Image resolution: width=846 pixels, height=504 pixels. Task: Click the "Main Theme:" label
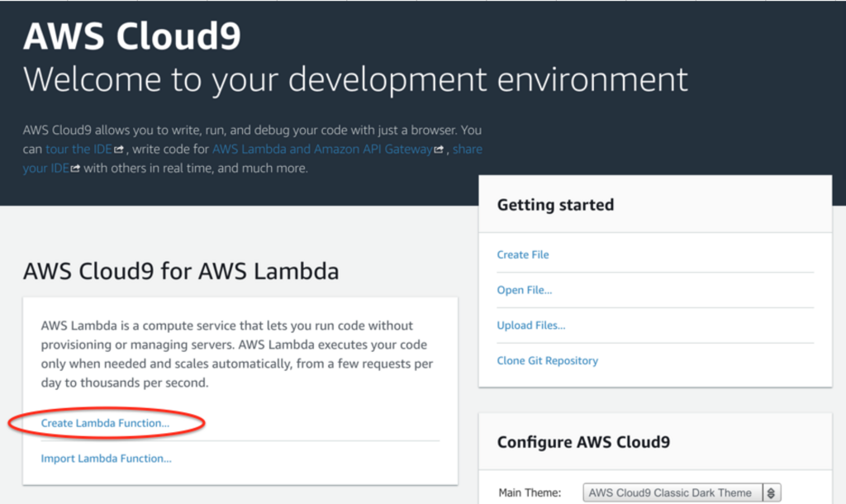(x=530, y=492)
